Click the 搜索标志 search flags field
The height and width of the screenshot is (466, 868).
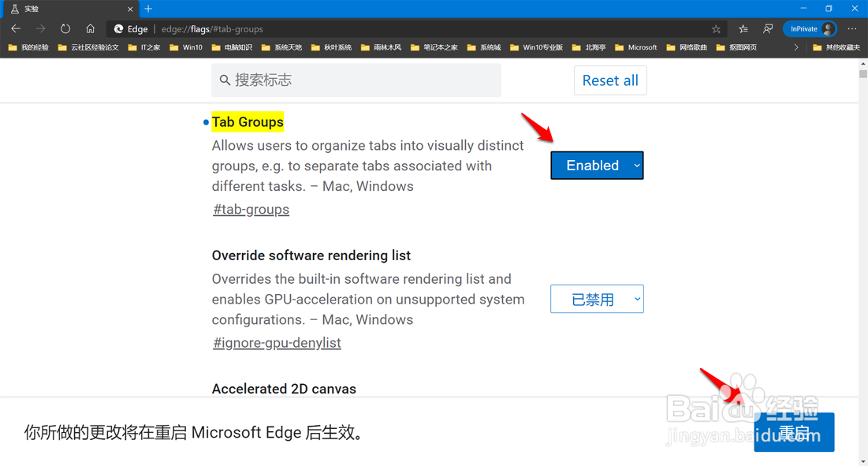pyautogui.click(x=356, y=80)
